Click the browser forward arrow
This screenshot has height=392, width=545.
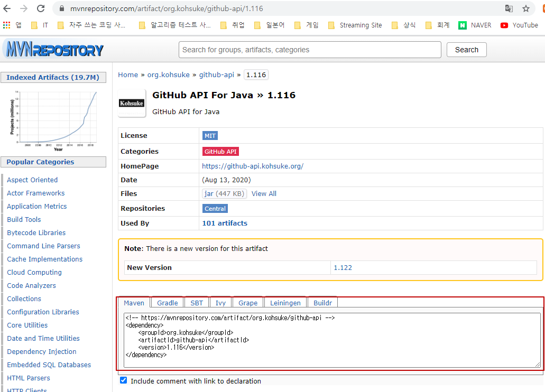(24, 8)
